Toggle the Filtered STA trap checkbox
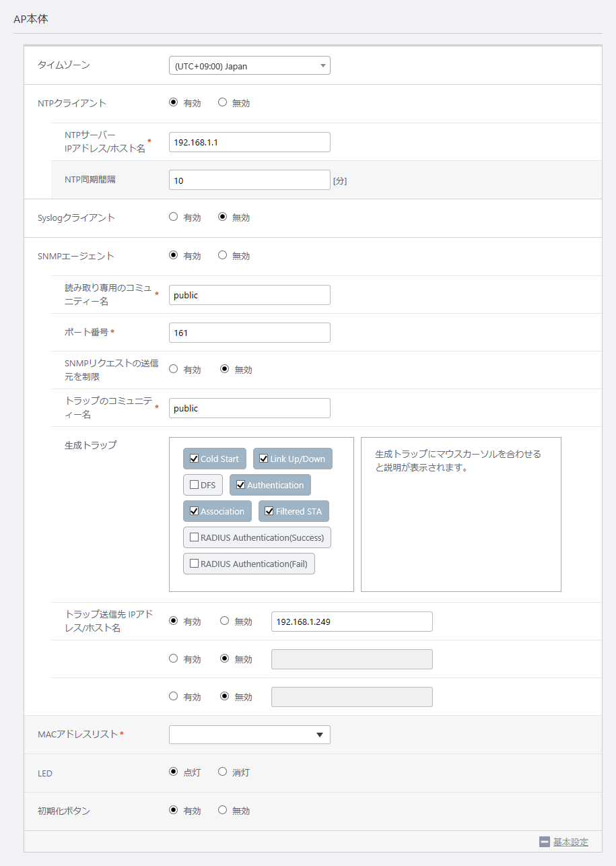This screenshot has width=616, height=866. coord(269,511)
